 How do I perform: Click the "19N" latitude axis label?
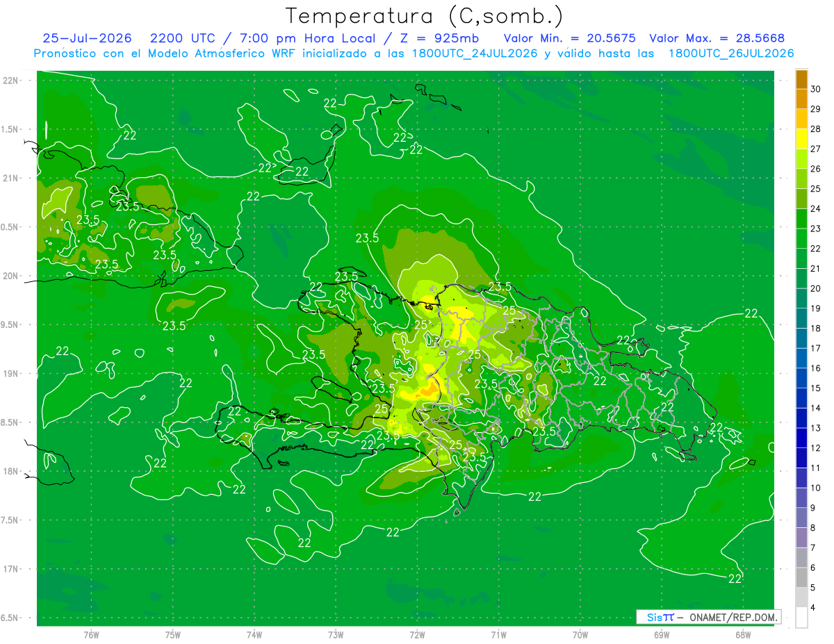pyautogui.click(x=11, y=374)
